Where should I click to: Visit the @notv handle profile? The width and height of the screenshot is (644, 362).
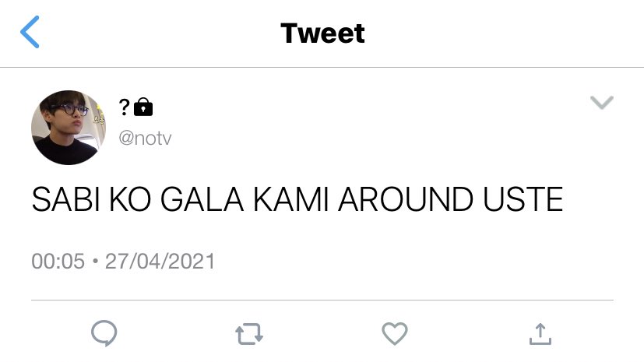145,139
